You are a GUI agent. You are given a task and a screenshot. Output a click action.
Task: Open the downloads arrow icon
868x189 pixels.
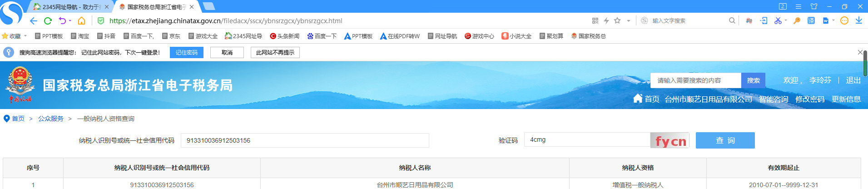858,21
